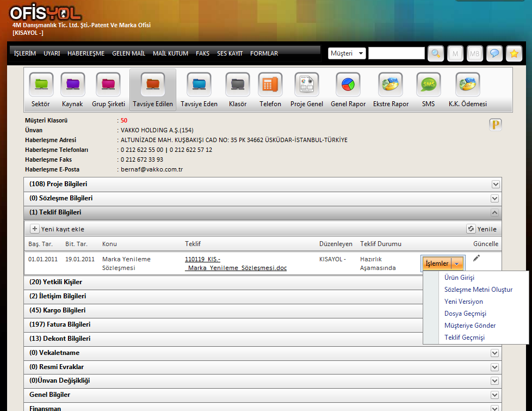This screenshot has width=532, height=411.
Task: Open the K.K. Ödemesi icon
Action: click(467, 85)
